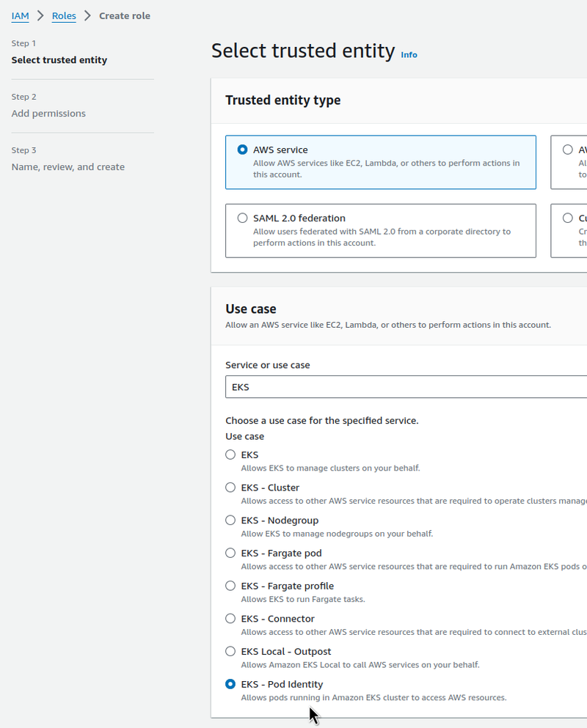Choose the EKS - Nodegroup use case
587x728 pixels.
point(230,520)
